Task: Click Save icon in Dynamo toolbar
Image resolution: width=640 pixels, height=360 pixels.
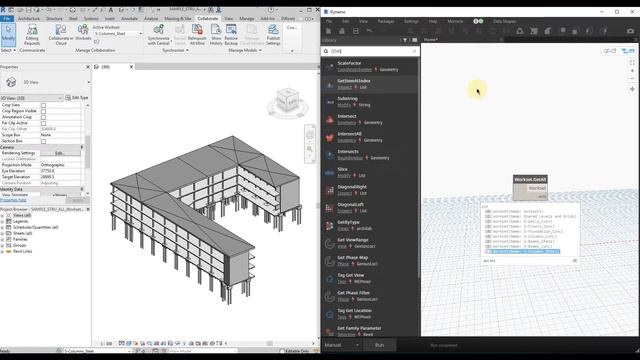Action: pos(356,31)
